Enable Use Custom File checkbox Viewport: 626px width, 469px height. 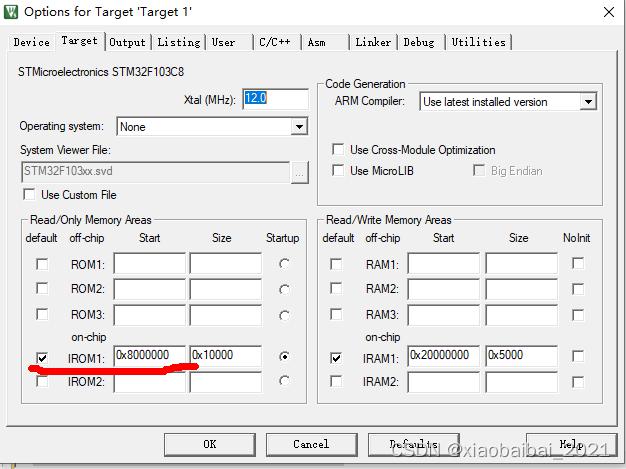coord(29,194)
